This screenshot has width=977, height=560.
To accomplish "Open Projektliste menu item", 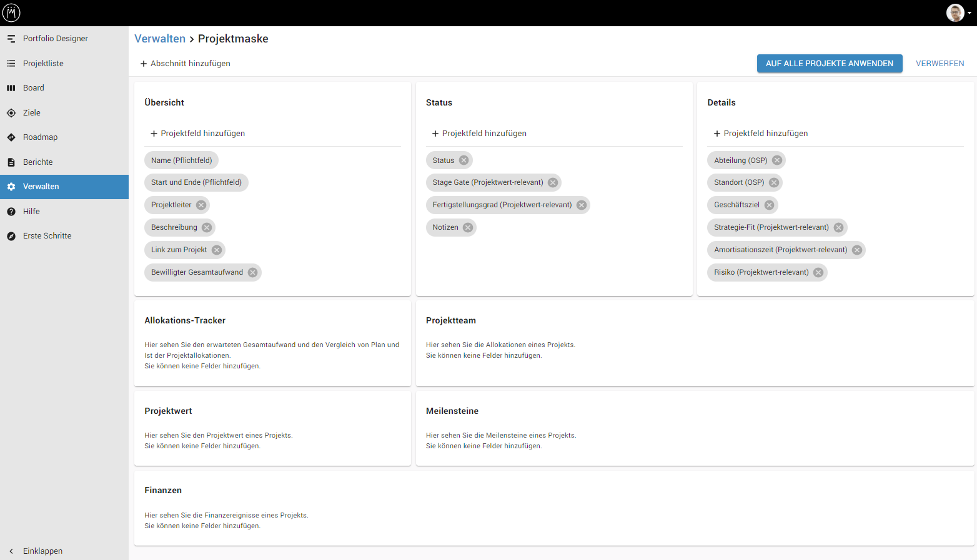I will click(x=64, y=64).
